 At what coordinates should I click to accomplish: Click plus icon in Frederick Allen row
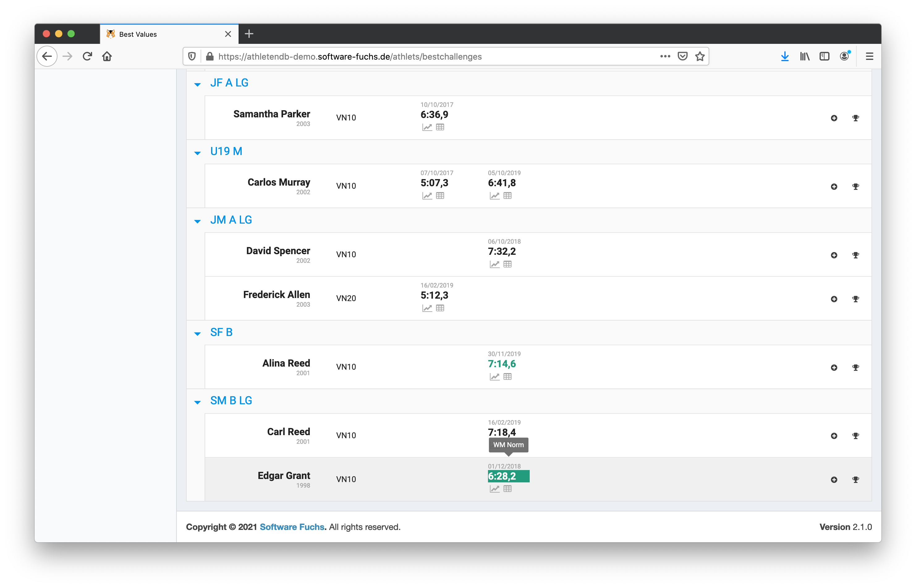point(834,299)
